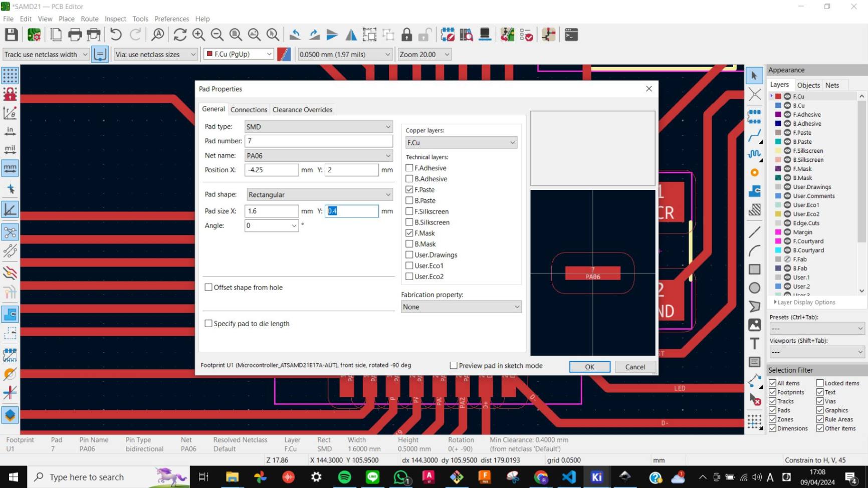
Task: Check the F.Adhesive technical layer
Action: point(409,168)
